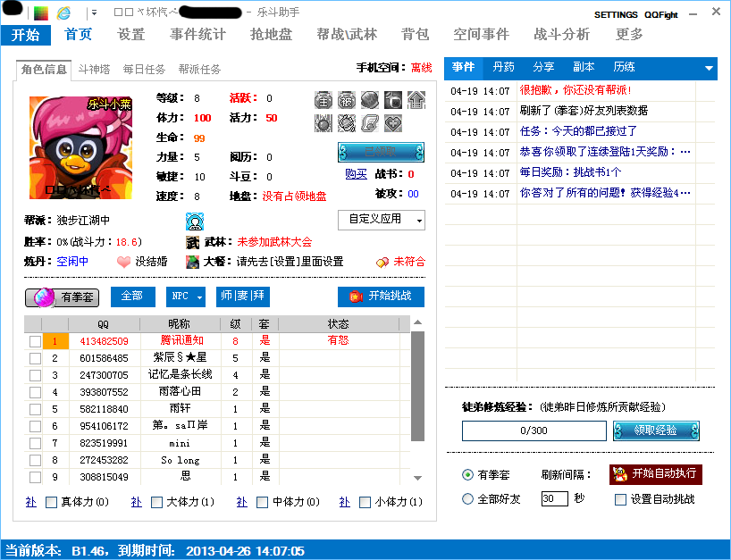Click the heart-plus icon in status icons
The height and width of the screenshot is (560, 731).
click(x=392, y=123)
